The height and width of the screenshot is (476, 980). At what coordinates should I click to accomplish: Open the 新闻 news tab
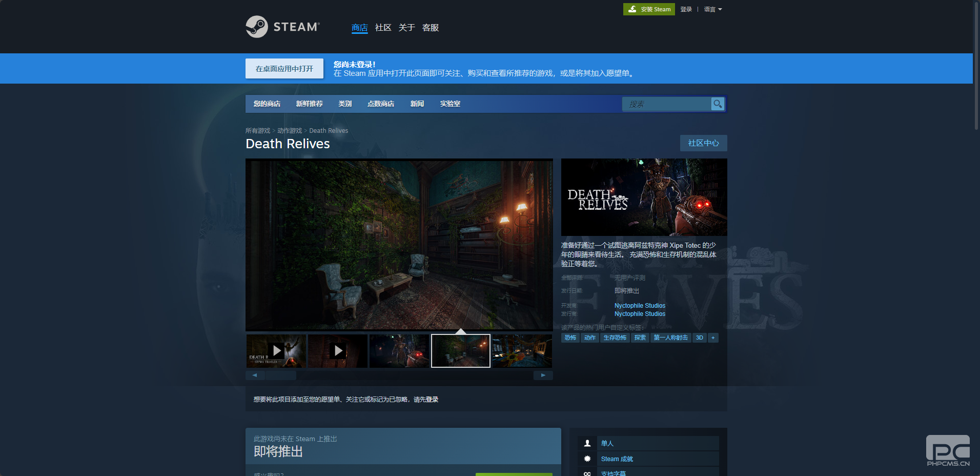(417, 104)
